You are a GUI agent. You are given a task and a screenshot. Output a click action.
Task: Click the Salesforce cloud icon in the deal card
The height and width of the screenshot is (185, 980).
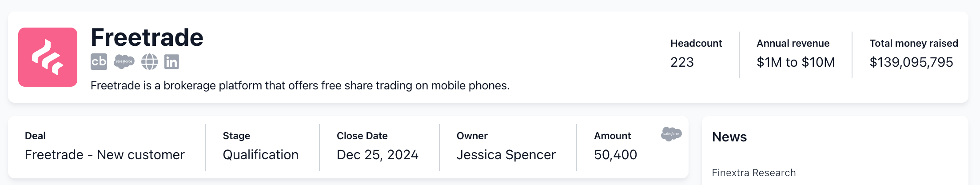pyautogui.click(x=671, y=134)
